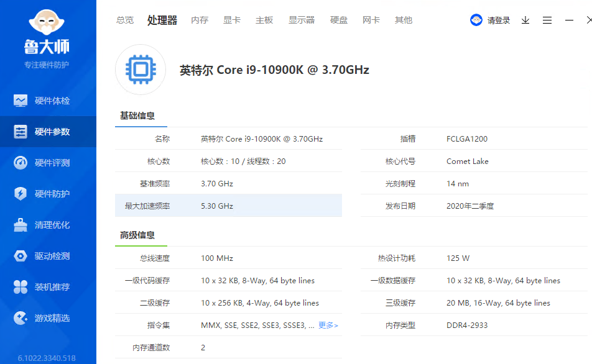The width and height of the screenshot is (592, 364).
Task: Click the 基础信息 section heading
Action: point(137,116)
